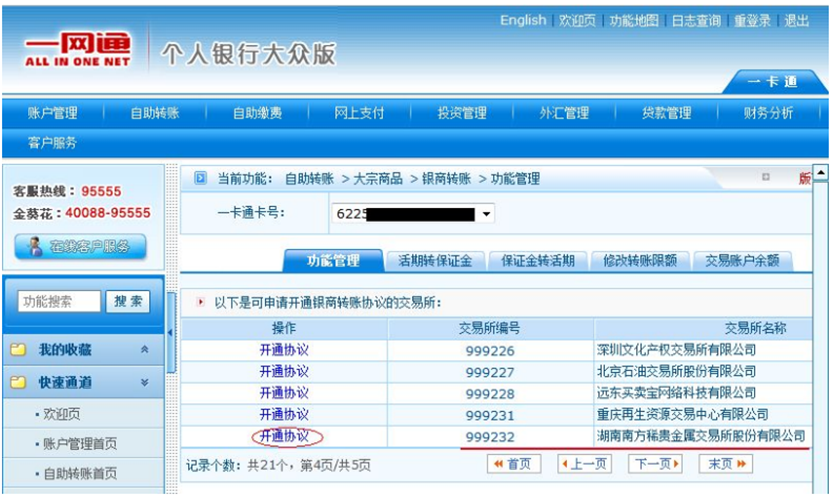Click the 一网通 All In One Net logo
Viewport: 838px width, 503px height.
click(78, 50)
